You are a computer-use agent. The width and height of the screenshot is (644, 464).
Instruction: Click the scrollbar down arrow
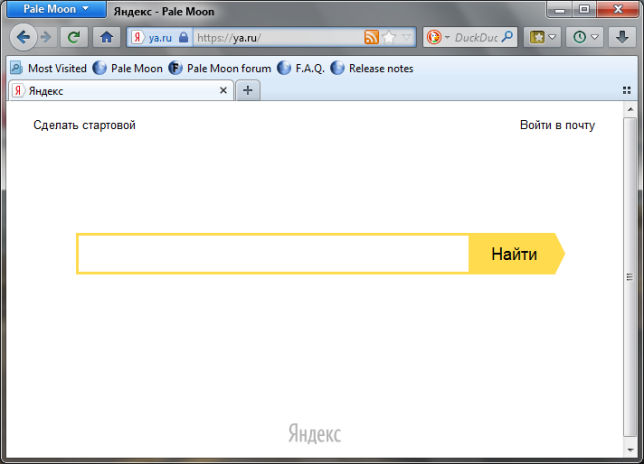[630, 450]
